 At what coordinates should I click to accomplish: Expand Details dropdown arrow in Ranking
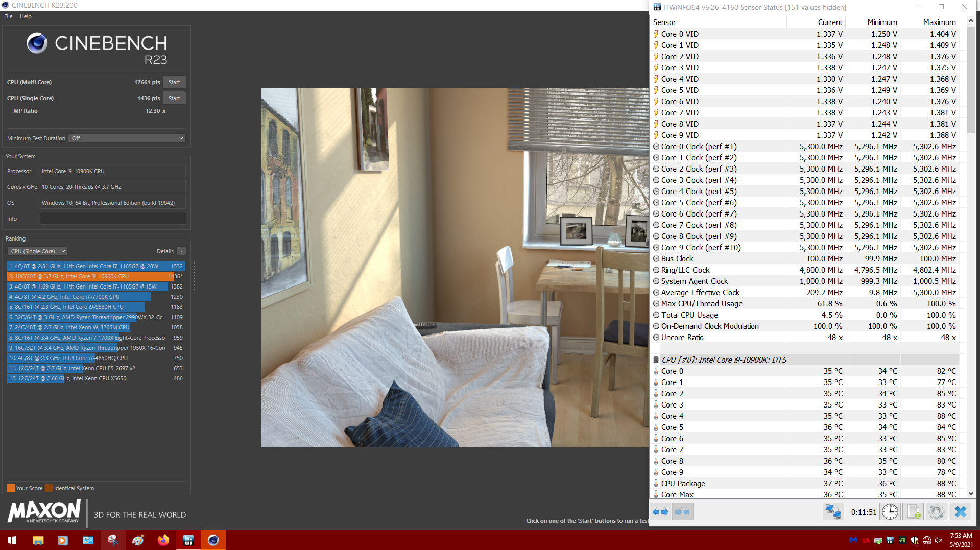click(181, 251)
